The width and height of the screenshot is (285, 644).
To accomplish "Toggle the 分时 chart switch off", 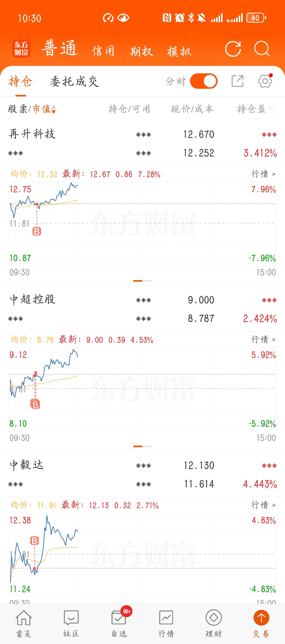I will (x=204, y=81).
